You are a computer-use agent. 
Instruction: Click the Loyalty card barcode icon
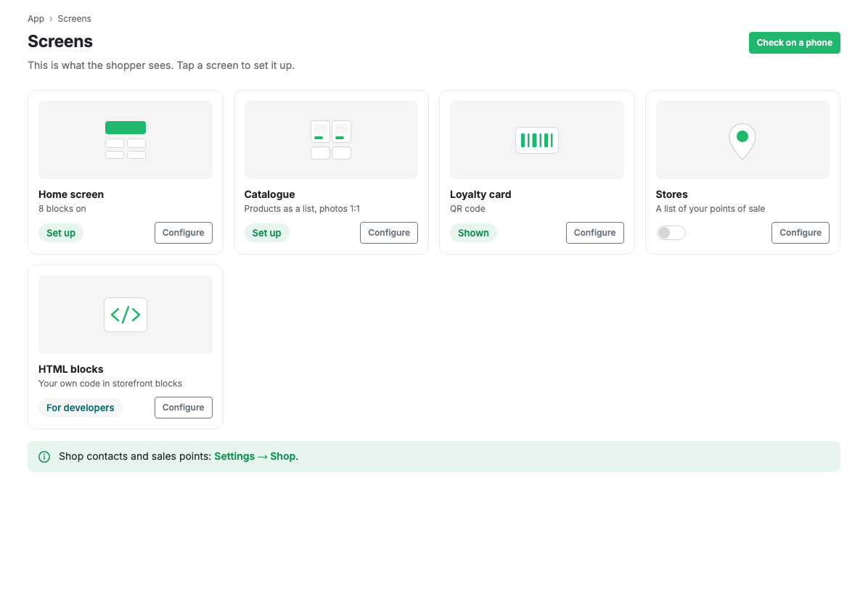(x=537, y=140)
